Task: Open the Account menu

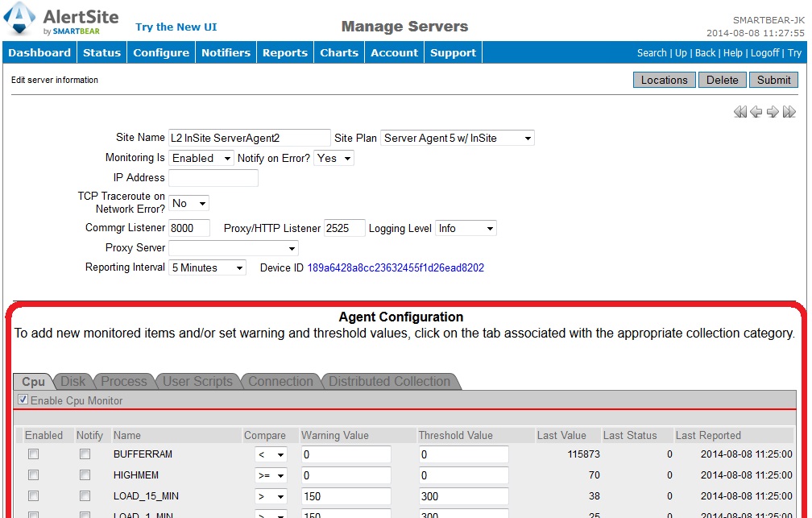Action: pos(394,53)
